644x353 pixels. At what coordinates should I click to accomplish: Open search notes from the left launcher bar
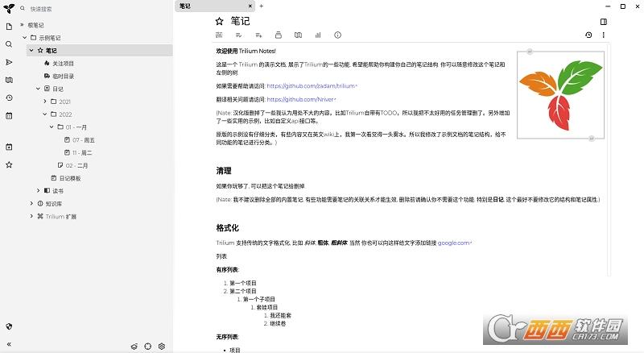click(9, 44)
